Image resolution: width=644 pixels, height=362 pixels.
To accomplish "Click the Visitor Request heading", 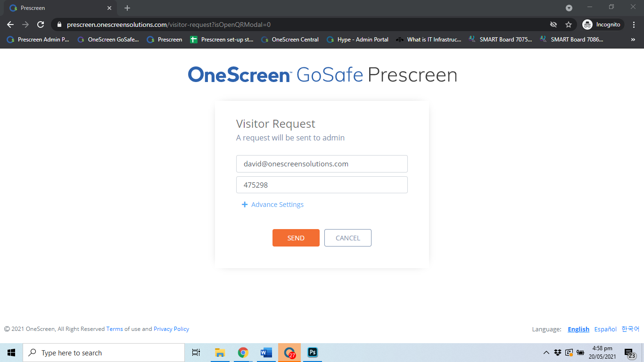I will coord(276,124).
